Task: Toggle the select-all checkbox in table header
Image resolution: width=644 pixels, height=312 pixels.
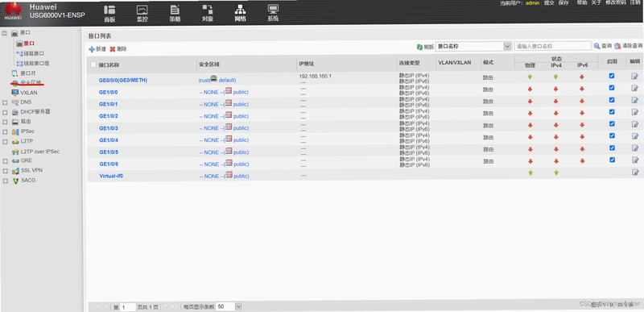Action: click(x=93, y=64)
